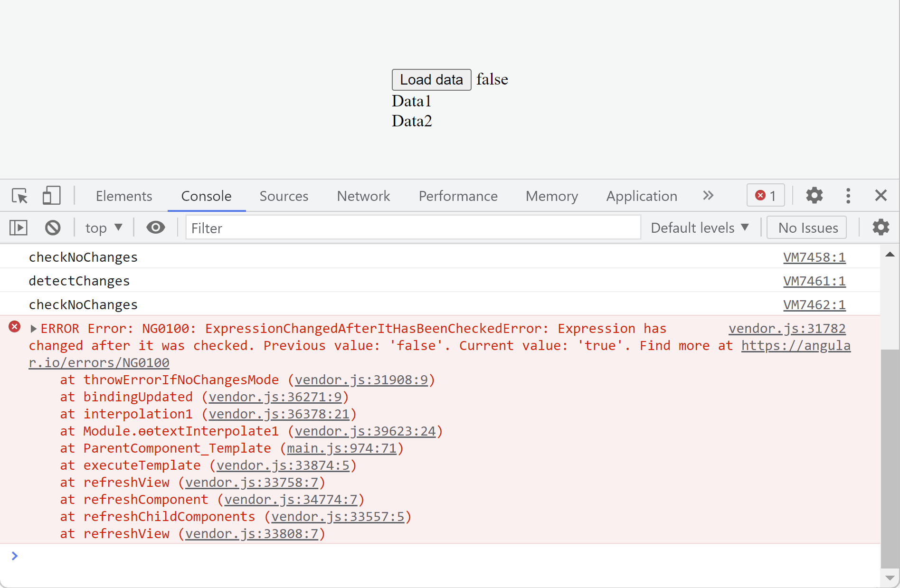The image size is (900, 588).
Task: Click the Load data button
Action: (431, 79)
